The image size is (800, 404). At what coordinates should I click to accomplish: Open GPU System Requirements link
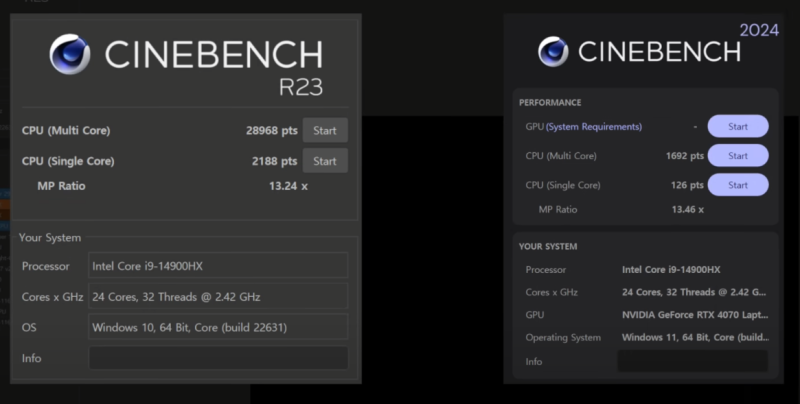pyautogui.click(x=594, y=127)
